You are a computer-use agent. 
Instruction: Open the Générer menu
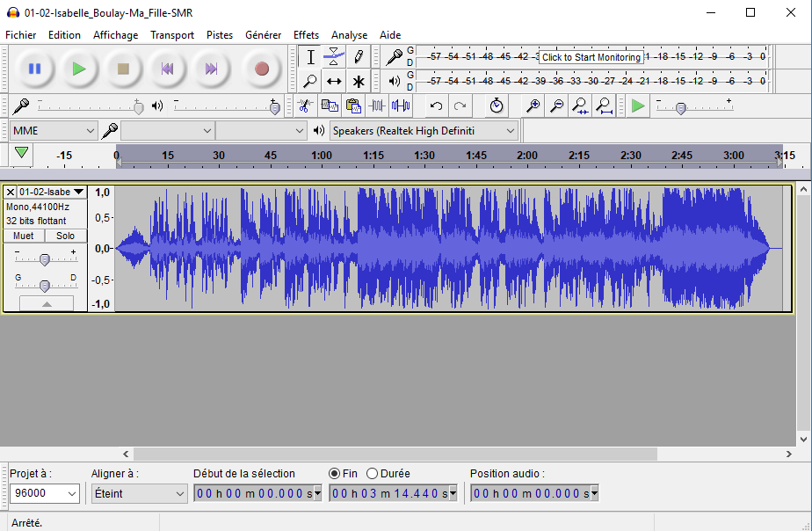[263, 34]
